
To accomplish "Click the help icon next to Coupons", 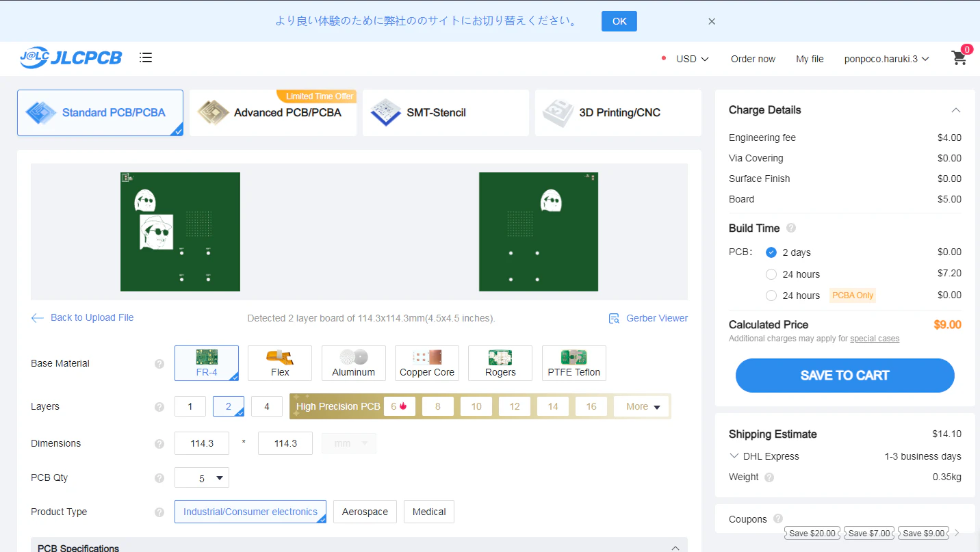I will tap(778, 518).
